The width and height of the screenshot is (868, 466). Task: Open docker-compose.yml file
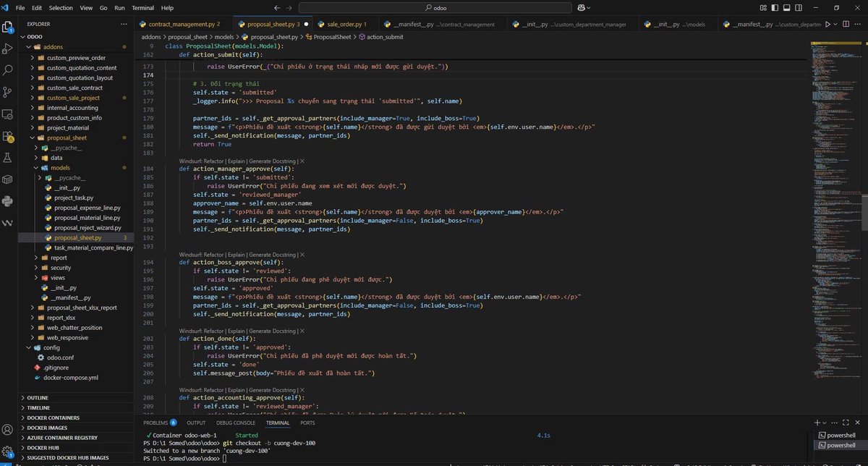(x=72, y=378)
